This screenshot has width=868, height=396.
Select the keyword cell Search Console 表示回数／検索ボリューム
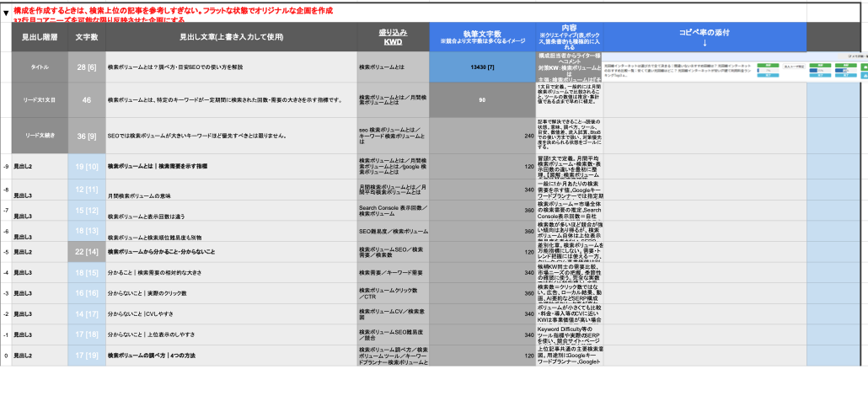point(393,211)
